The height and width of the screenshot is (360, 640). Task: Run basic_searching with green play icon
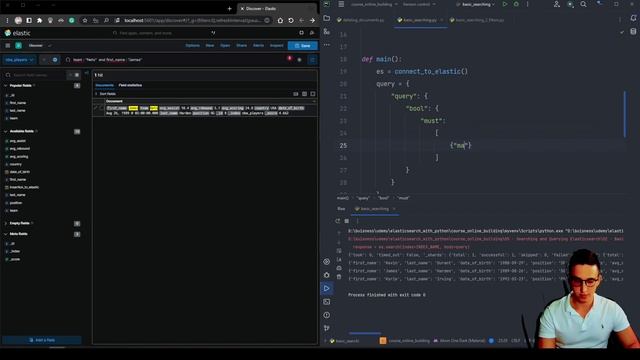point(504,4)
